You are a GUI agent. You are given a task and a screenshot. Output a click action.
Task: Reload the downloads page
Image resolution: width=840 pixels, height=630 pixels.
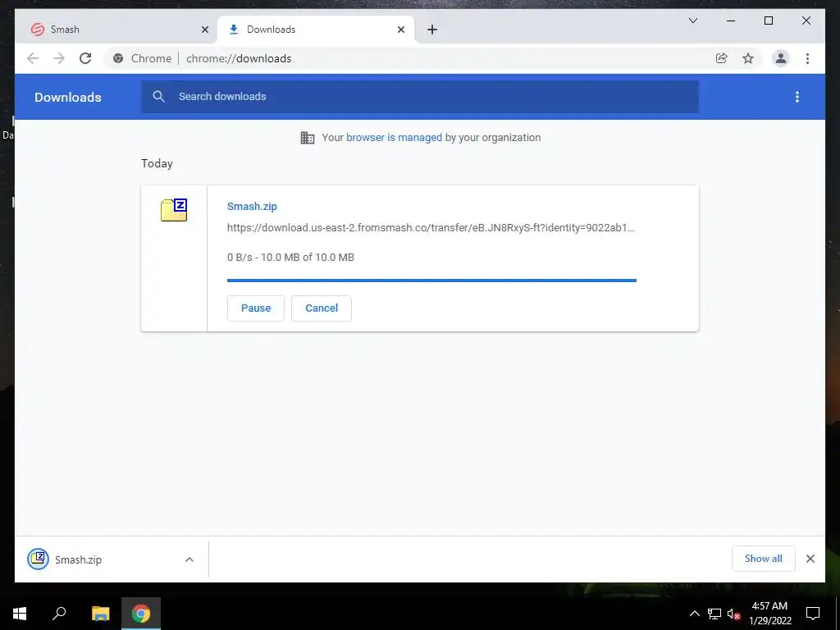(x=85, y=58)
